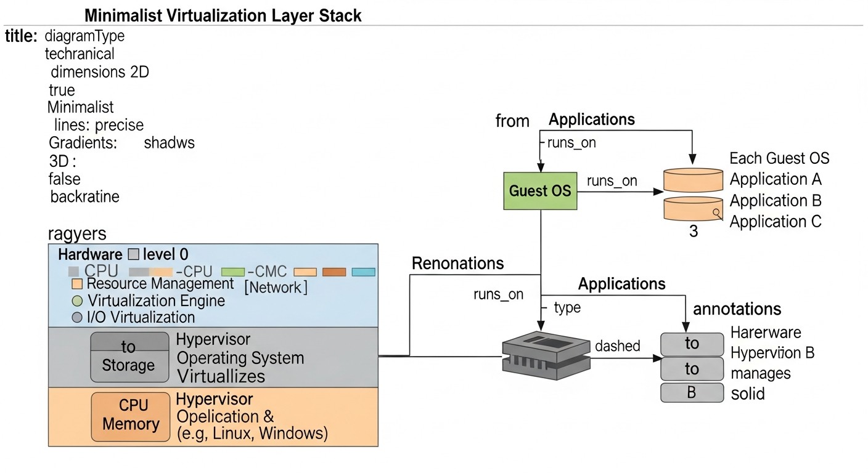
Task: Select the second gray 'to' annotation box
Action: (x=692, y=369)
